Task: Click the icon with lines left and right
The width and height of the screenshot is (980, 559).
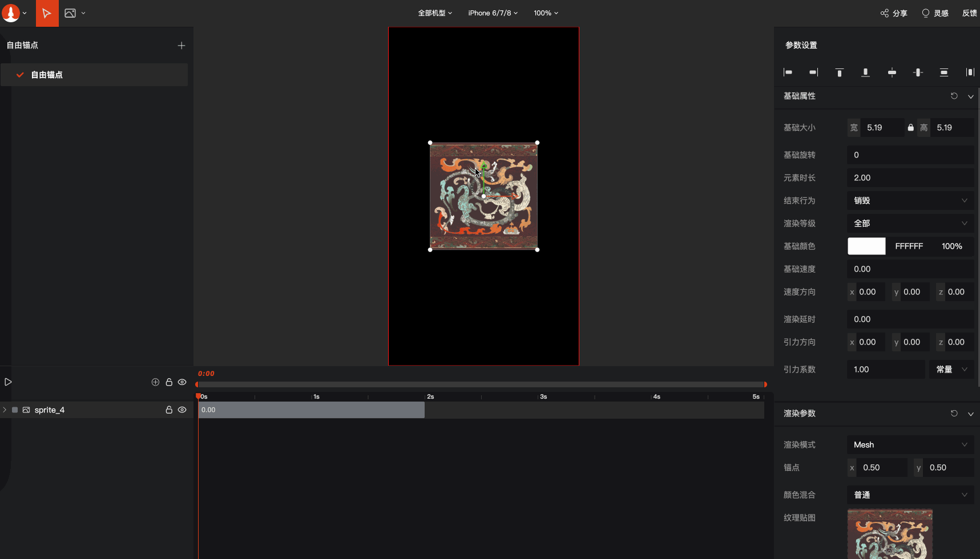Action: [x=970, y=72]
